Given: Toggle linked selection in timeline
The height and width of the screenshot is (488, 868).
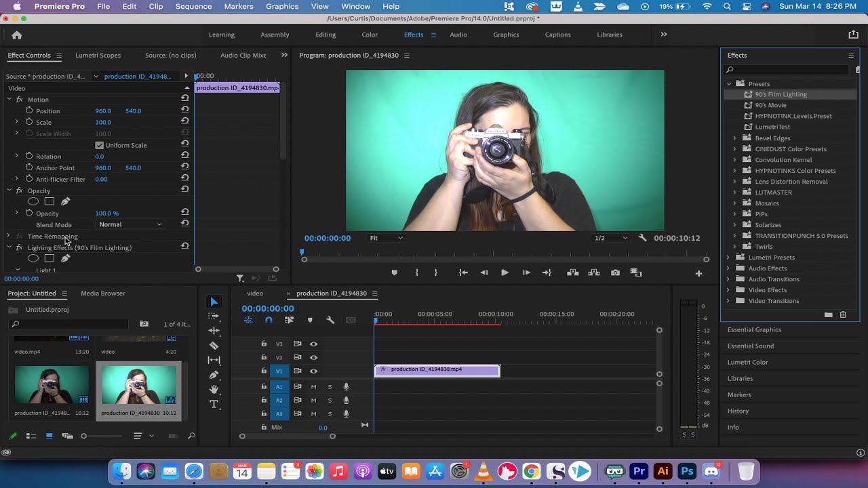Looking at the screenshot, I should point(289,320).
